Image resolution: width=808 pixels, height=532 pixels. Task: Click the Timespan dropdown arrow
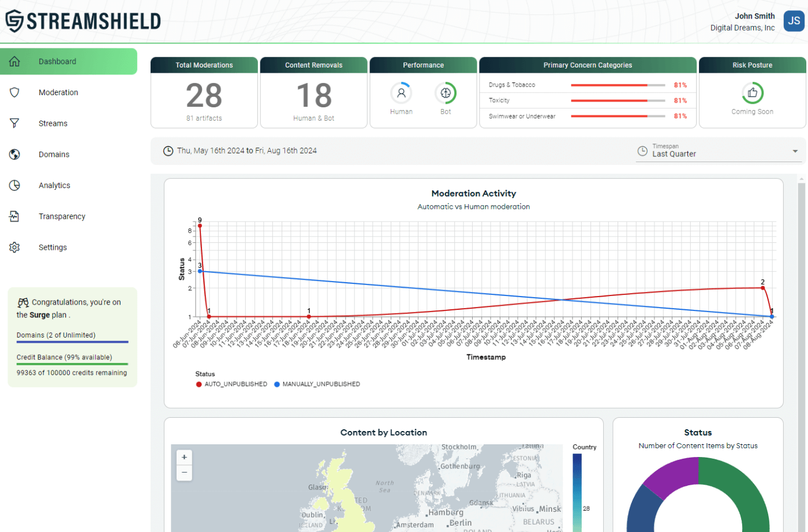click(x=795, y=152)
